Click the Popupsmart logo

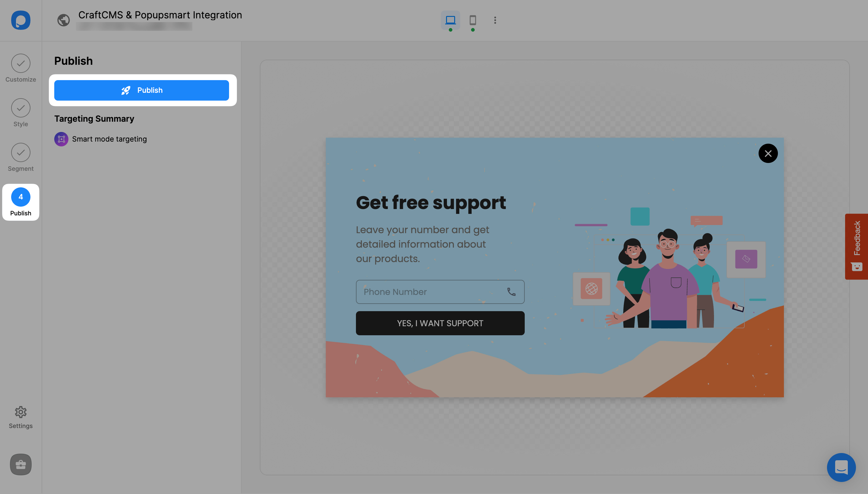pos(20,20)
